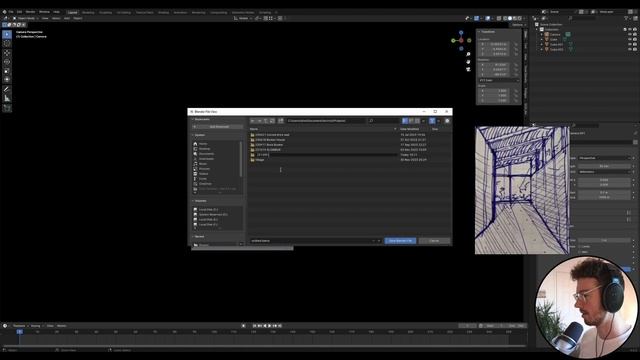This screenshot has width=640, height=360.
Task: Open Object Mode dropdown
Action: click(26, 18)
